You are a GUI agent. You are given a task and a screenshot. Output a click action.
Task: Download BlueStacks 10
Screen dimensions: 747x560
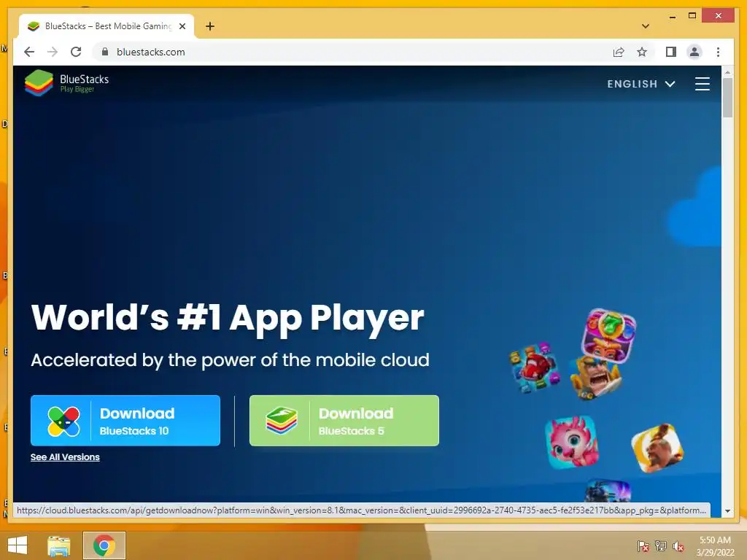point(125,421)
